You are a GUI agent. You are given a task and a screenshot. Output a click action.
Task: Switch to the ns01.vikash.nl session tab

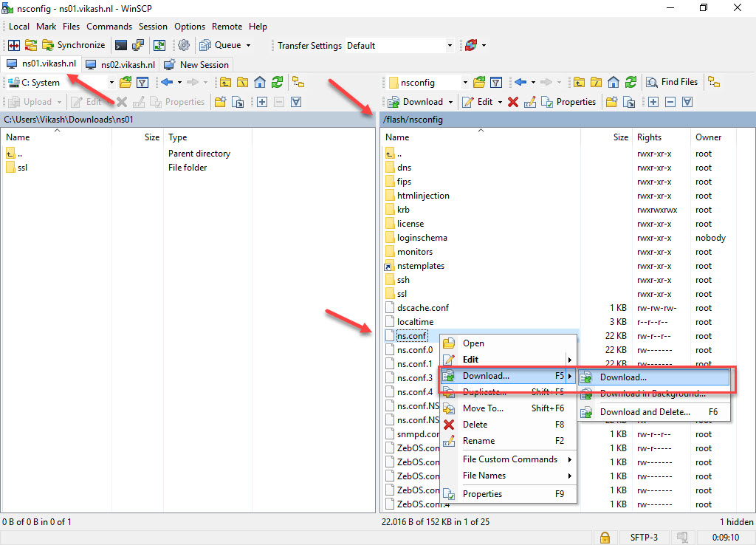[x=41, y=64]
